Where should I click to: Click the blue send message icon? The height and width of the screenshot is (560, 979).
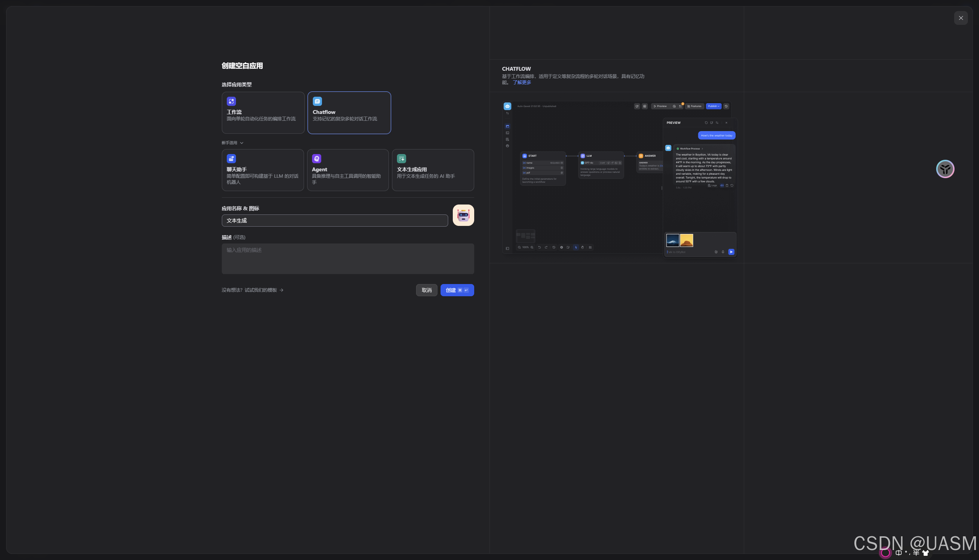(732, 252)
